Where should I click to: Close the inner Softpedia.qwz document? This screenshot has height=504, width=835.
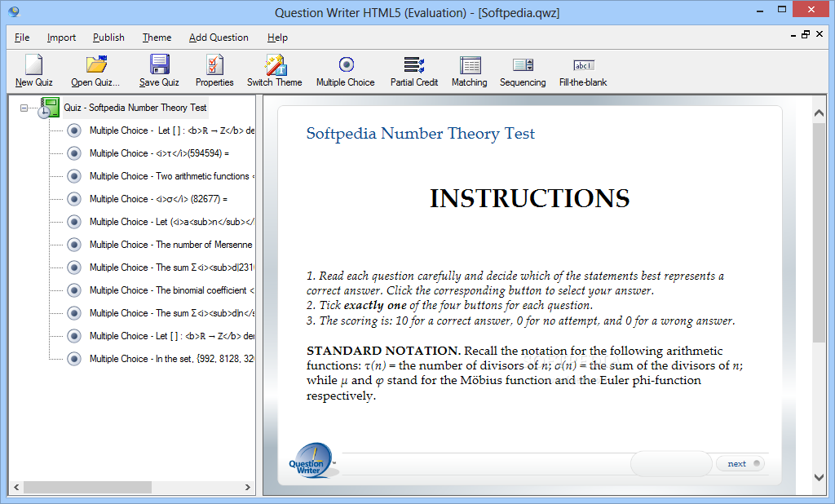(820, 34)
